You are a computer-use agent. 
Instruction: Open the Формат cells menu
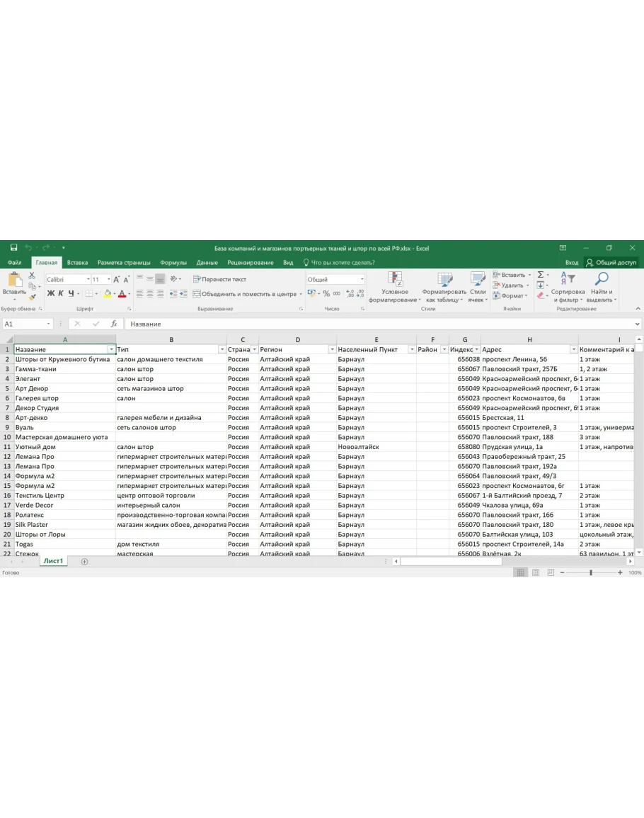click(510, 296)
